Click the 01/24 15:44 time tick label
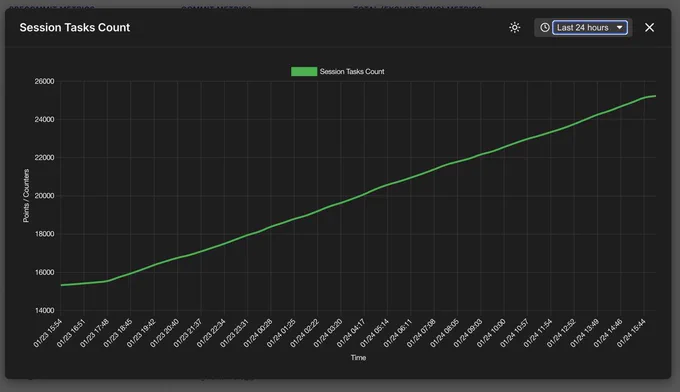 (631, 333)
